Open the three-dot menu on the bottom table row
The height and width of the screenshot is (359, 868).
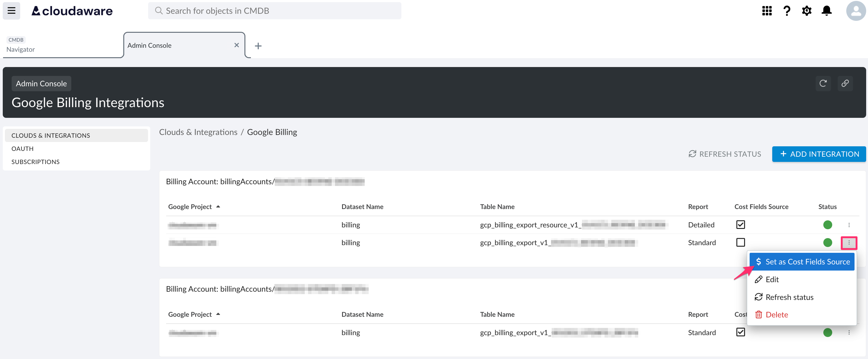[849, 332]
